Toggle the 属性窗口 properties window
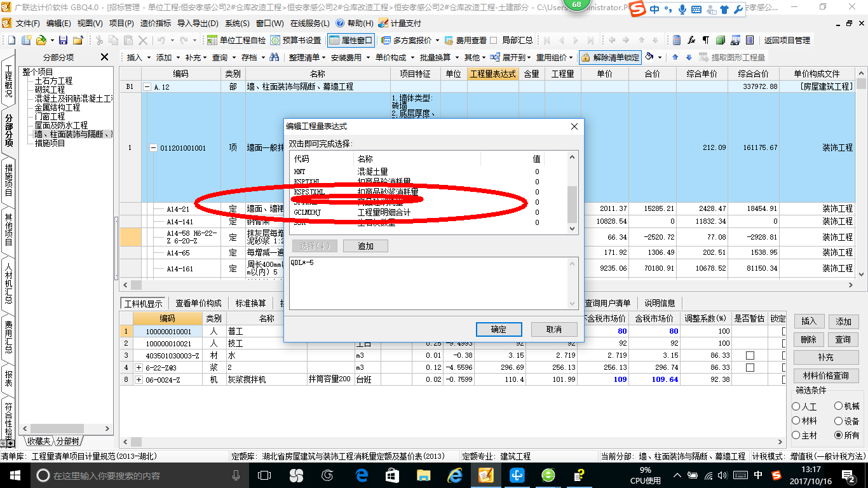This screenshot has height=488, width=868. point(351,40)
